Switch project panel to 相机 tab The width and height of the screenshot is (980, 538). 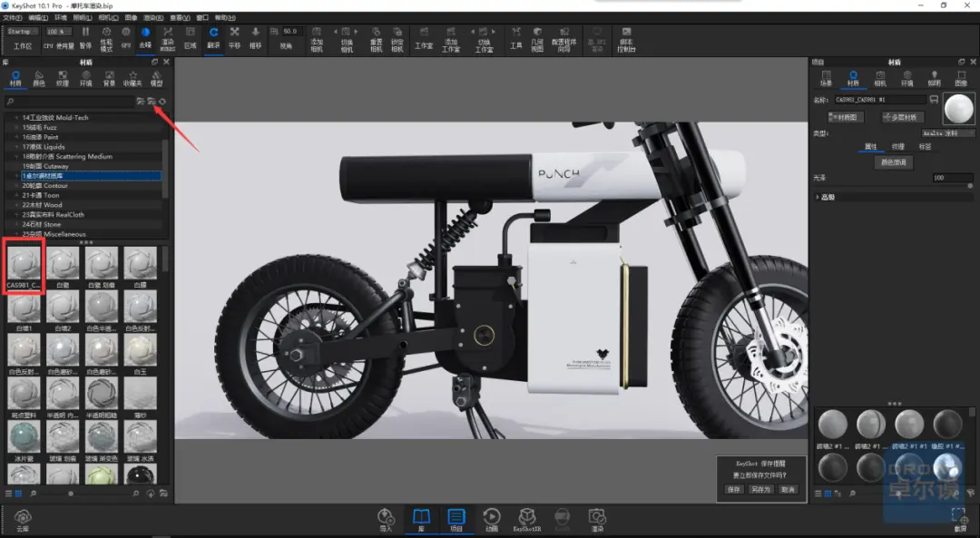click(x=880, y=78)
